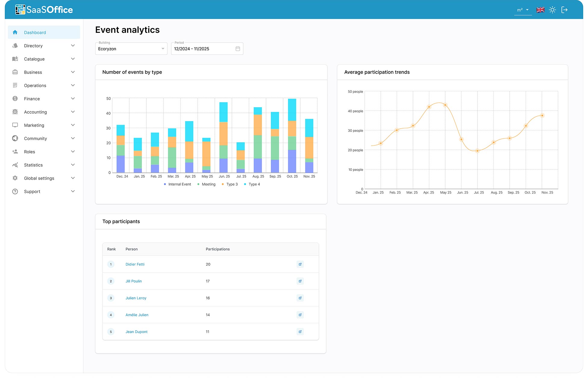Viewport: 588px width, 383px height.
Task: Open Jill Poulin's profile link
Action: pyautogui.click(x=133, y=281)
